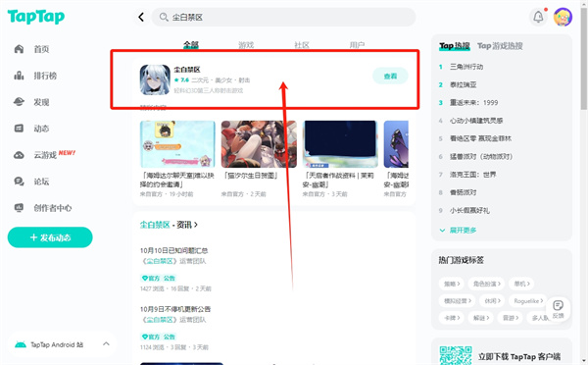
Task: Click 《尘白禁区》 under the 10月9日 post
Action: click(160, 320)
